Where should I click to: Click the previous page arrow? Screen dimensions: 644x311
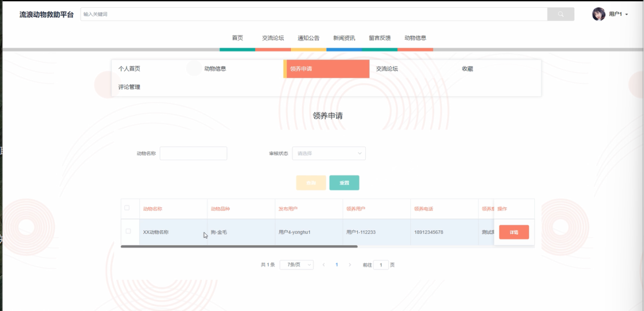click(323, 265)
